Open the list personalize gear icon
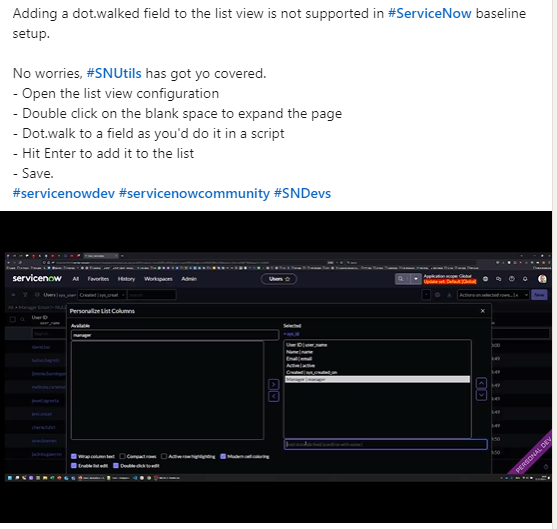The width and height of the screenshot is (557, 529). click(438, 295)
